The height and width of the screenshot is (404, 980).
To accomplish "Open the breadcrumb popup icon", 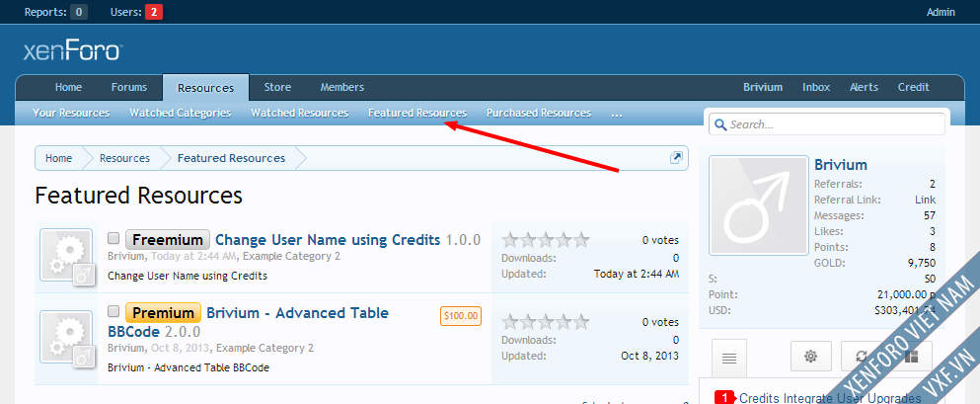I will pyautogui.click(x=676, y=158).
